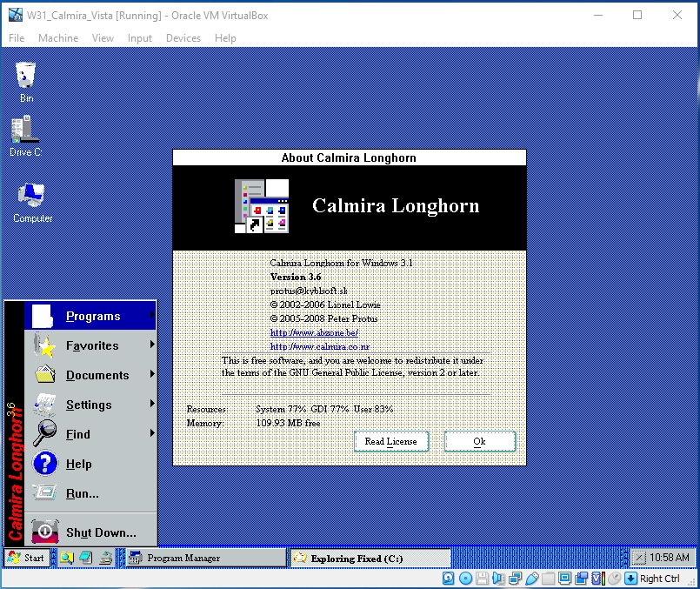Click the 10:58 AM taskbar clock

pyautogui.click(x=670, y=558)
